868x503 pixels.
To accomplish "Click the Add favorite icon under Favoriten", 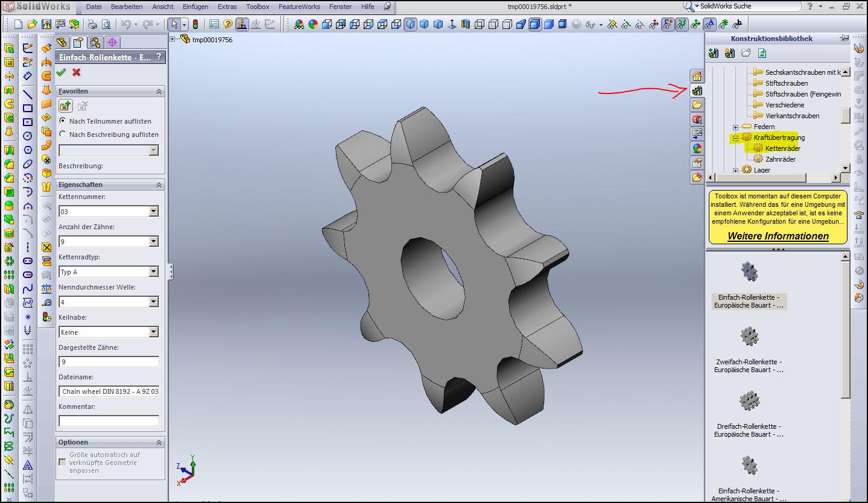I will coord(66,106).
